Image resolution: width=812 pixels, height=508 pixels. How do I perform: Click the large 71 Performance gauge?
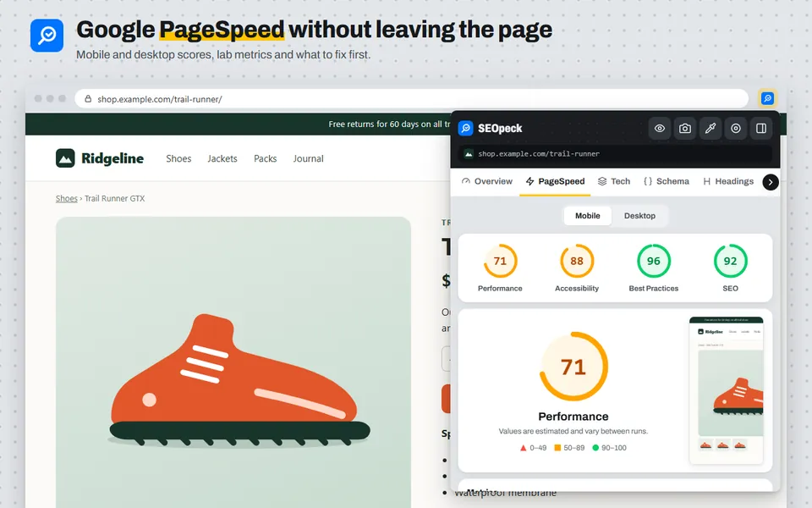573,367
